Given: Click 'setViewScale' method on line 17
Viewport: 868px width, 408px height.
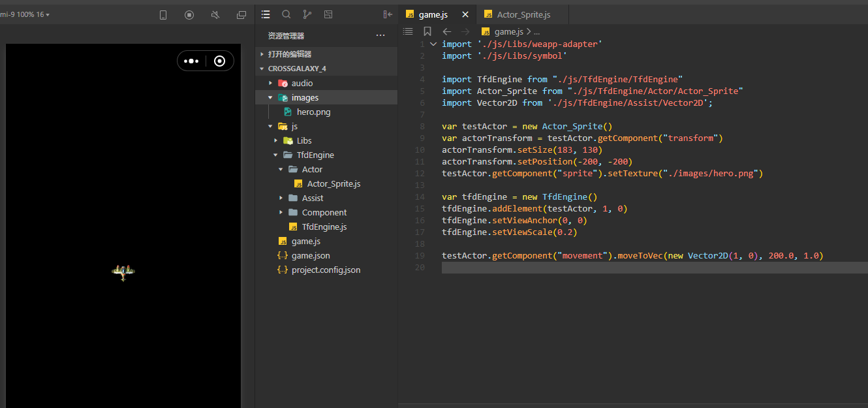Looking at the screenshot, I should 522,232.
